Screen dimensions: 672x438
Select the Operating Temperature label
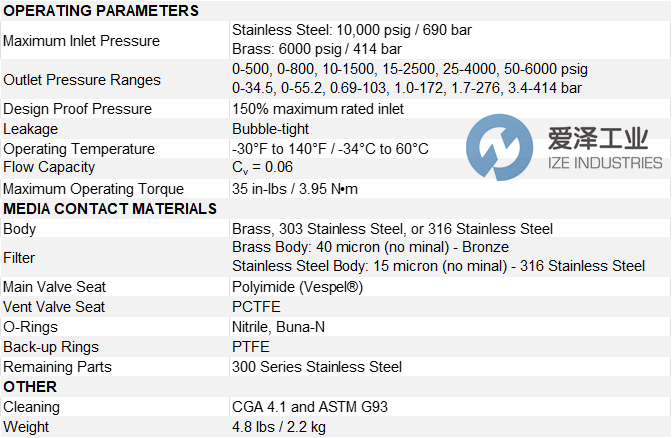[x=79, y=149]
